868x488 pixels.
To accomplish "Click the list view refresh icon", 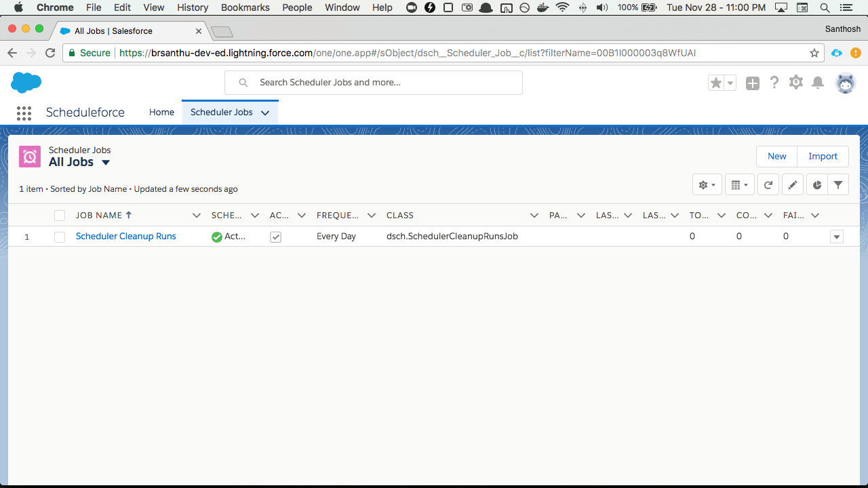I will pyautogui.click(x=768, y=185).
